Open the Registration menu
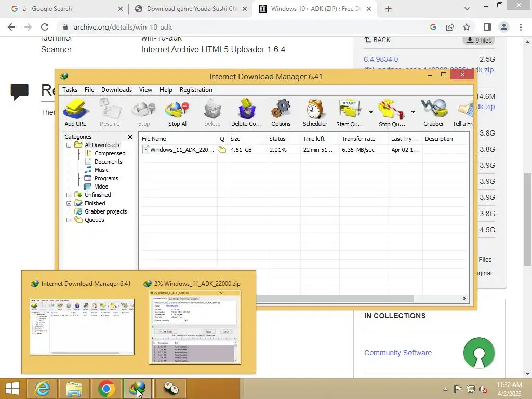Viewport: 532px width, 399px height. (x=196, y=90)
